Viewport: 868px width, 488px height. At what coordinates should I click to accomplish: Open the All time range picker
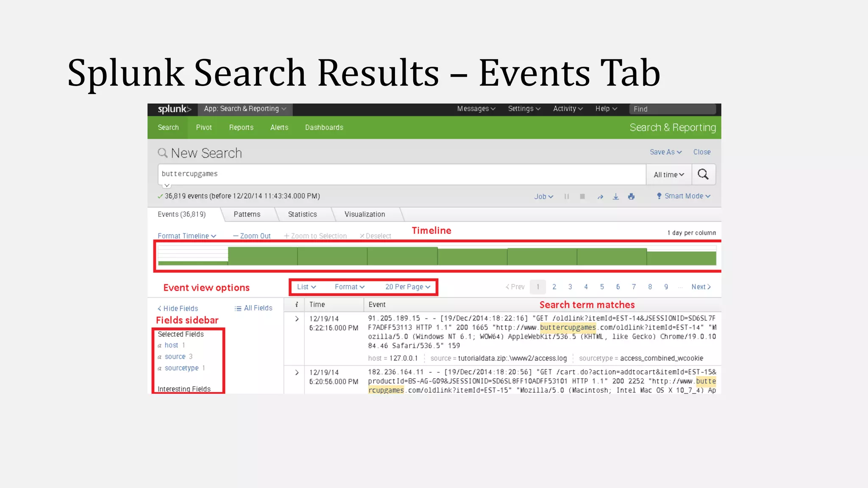[x=669, y=175]
